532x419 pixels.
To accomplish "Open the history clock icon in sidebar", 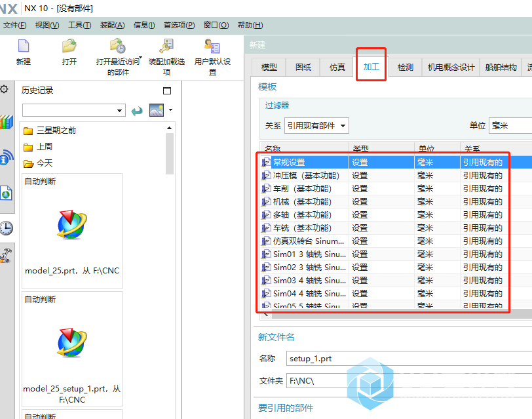I will [x=7, y=228].
